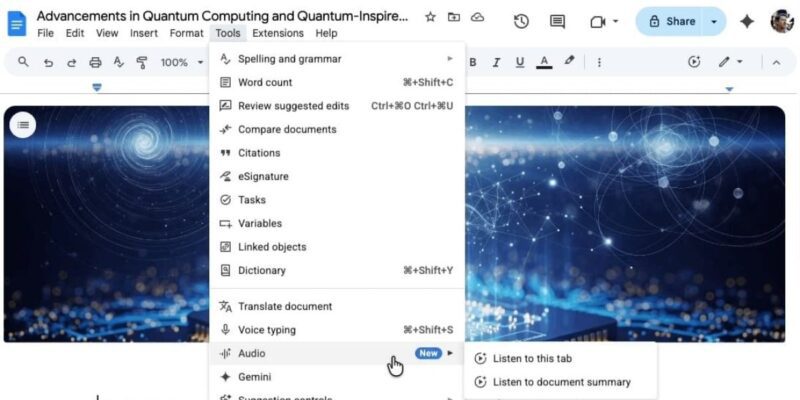The image size is (800, 400).
Task: Star the document
Action: [431, 17]
